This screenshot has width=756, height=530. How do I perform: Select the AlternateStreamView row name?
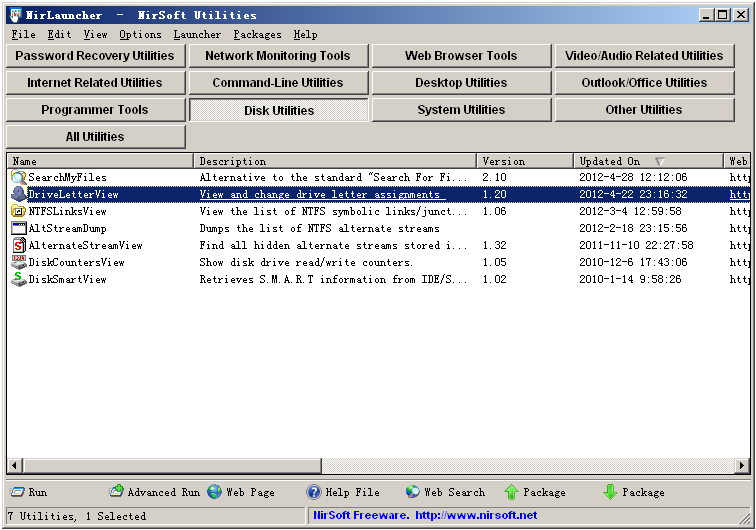coord(86,245)
